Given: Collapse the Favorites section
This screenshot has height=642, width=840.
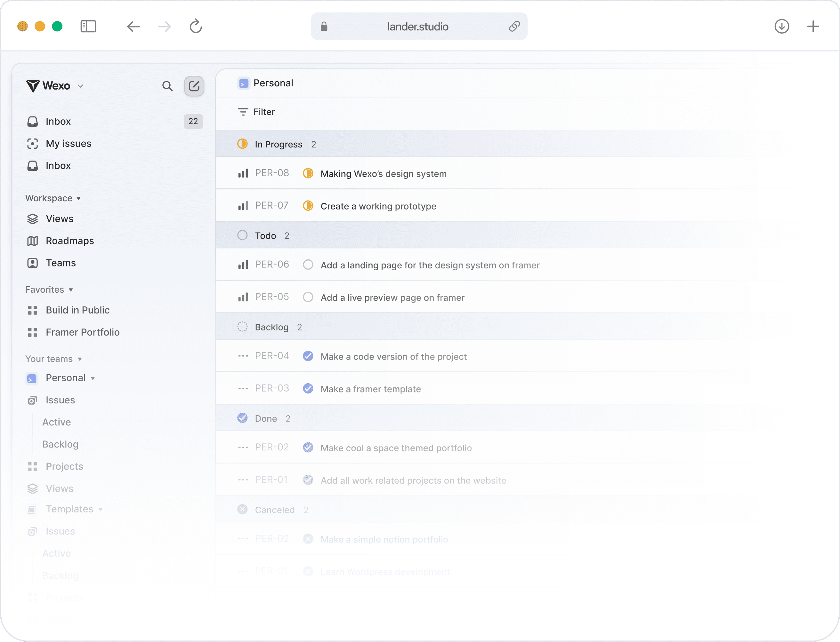Looking at the screenshot, I should pyautogui.click(x=71, y=290).
